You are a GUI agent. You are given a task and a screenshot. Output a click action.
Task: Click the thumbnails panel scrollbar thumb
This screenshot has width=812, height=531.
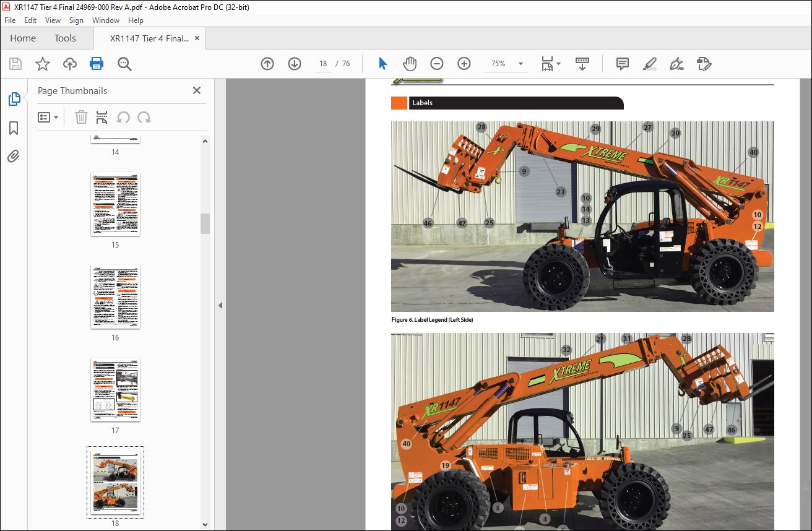(205, 223)
